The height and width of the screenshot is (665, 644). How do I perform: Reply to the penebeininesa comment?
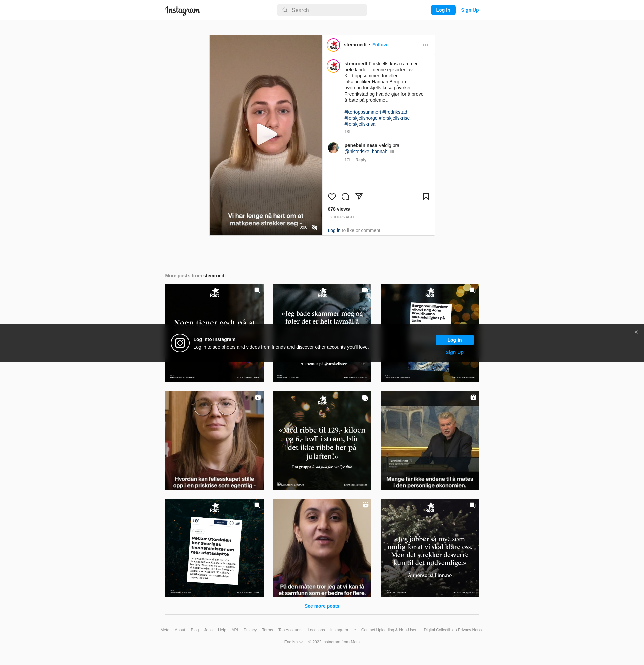pos(361,160)
